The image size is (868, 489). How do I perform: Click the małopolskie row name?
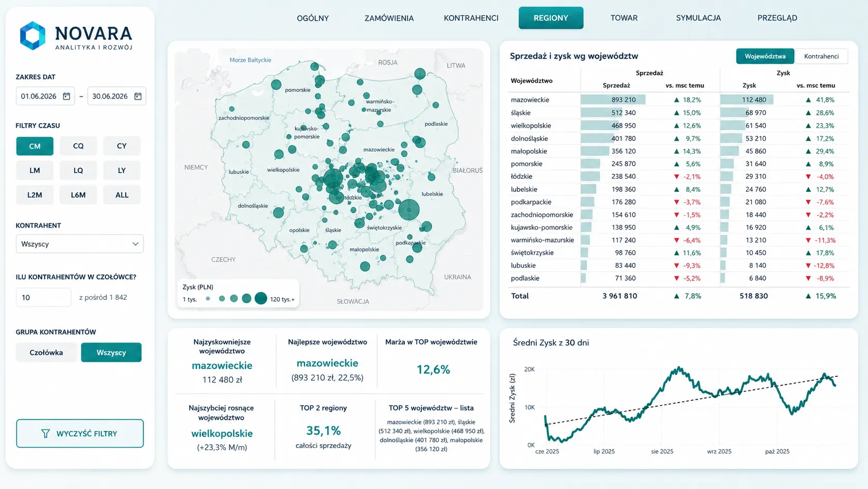pyautogui.click(x=528, y=151)
